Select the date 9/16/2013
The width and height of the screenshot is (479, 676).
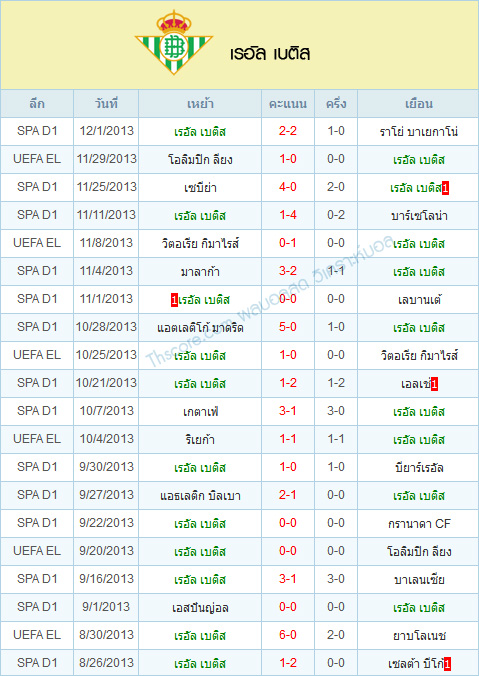106,579
